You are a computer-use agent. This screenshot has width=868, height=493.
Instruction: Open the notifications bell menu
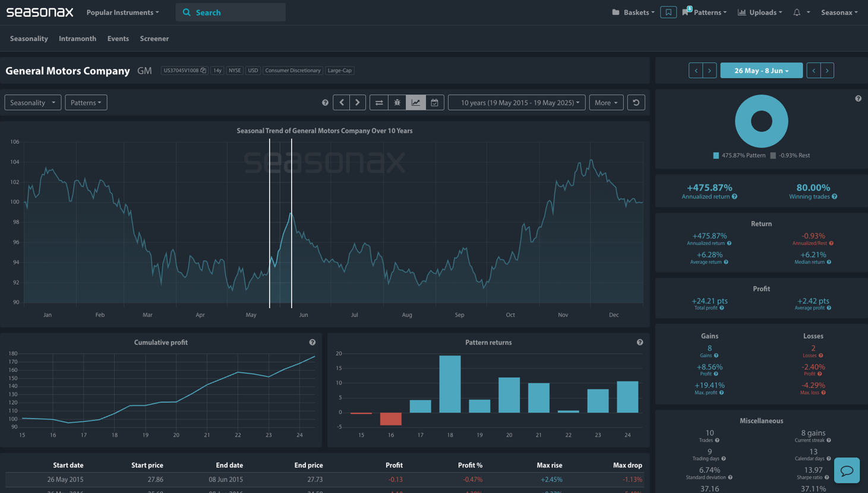pyautogui.click(x=801, y=12)
